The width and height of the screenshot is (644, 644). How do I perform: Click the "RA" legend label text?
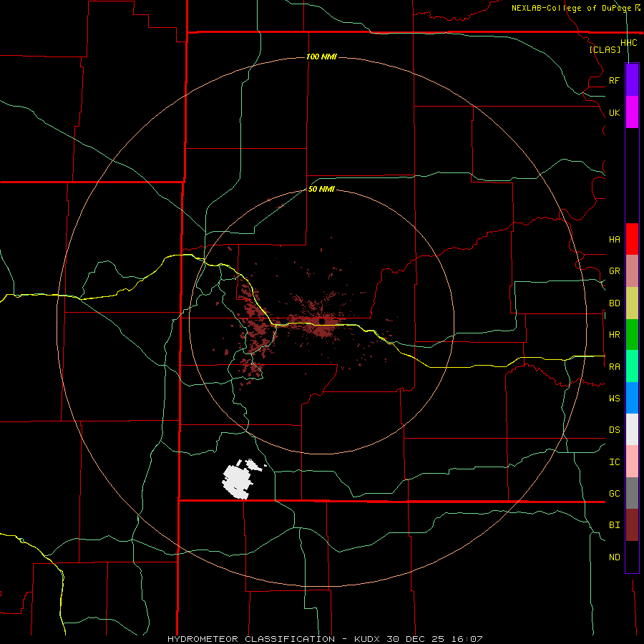(614, 367)
